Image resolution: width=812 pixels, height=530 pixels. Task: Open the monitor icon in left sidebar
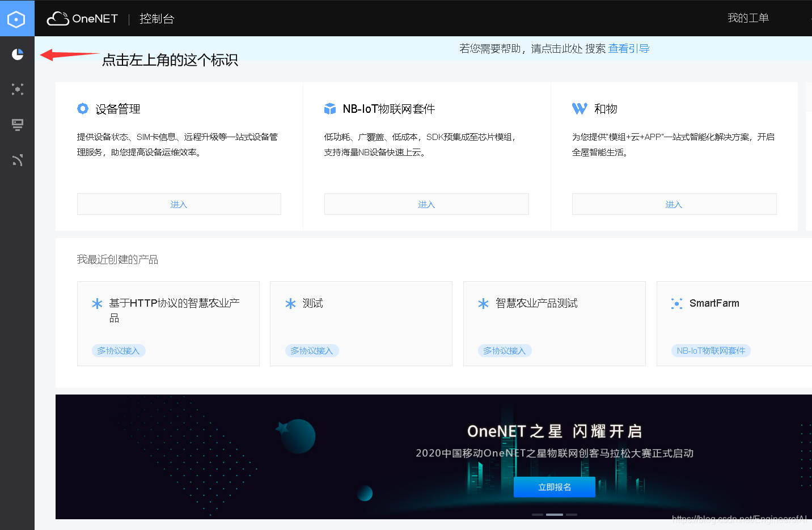(x=17, y=125)
